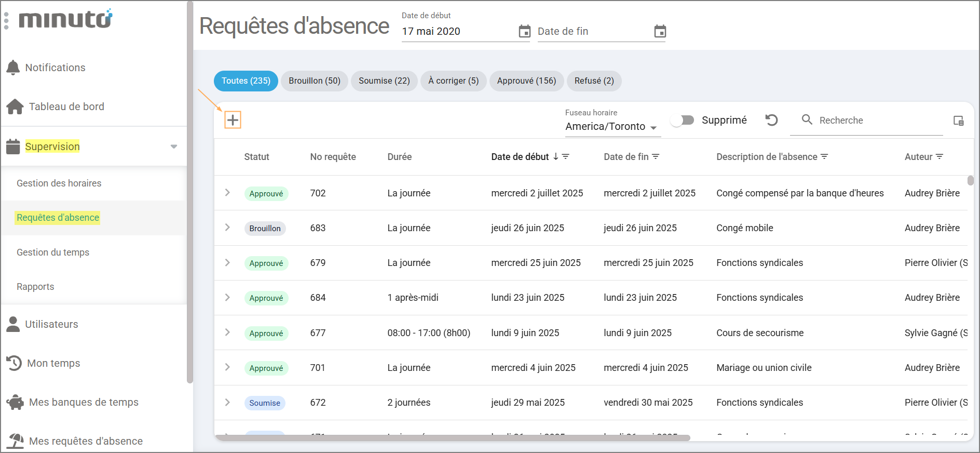Click the Brouillon status badge on request 683
The height and width of the screenshot is (453, 980).
pos(265,228)
